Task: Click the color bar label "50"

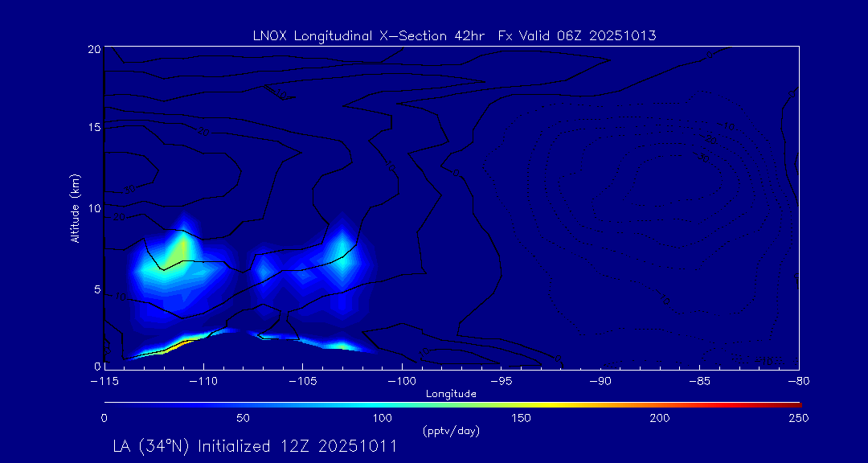Action: [x=243, y=418]
